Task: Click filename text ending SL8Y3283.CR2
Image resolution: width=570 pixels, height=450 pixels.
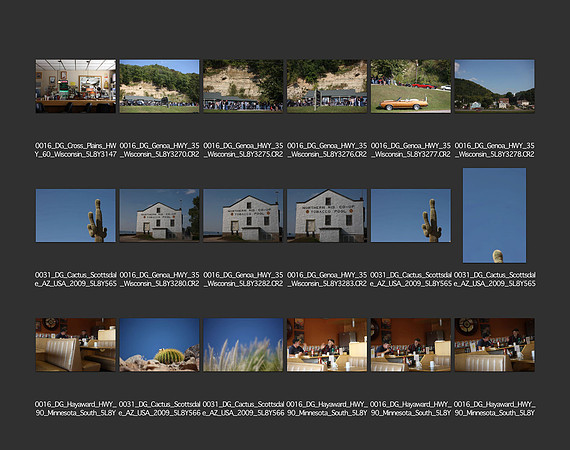Action: tap(327, 279)
